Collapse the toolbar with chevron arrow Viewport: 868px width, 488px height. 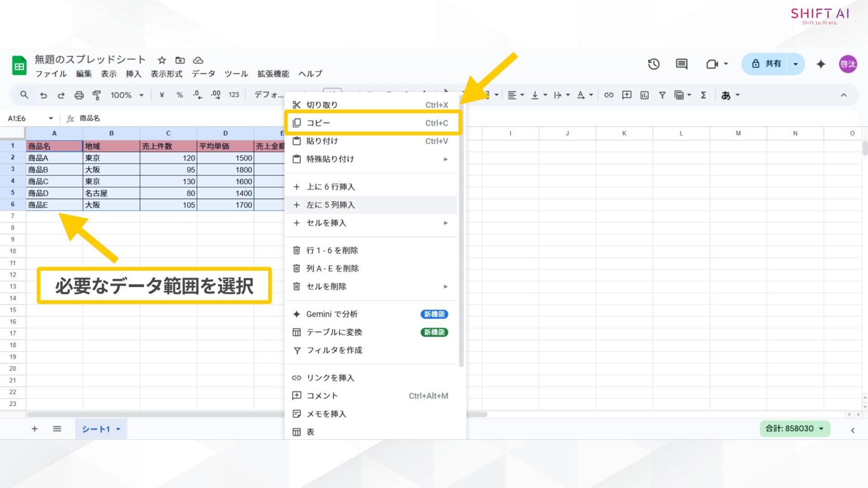pyautogui.click(x=844, y=95)
